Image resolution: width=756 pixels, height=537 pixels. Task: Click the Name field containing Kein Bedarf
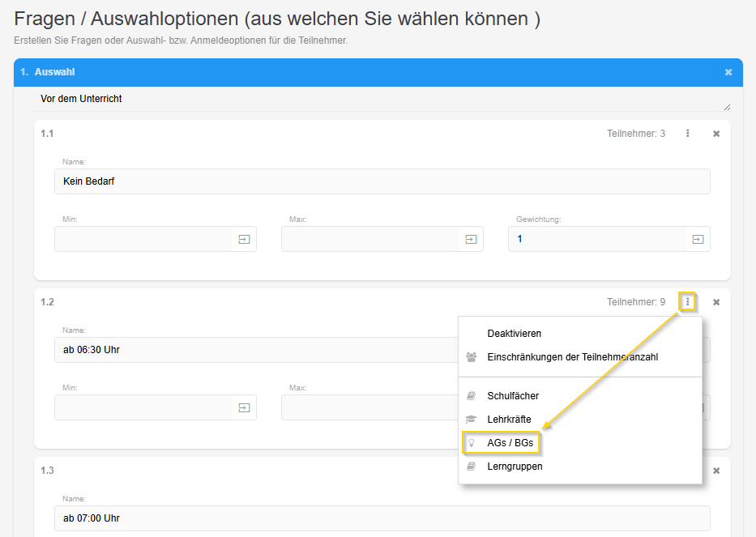coord(382,181)
